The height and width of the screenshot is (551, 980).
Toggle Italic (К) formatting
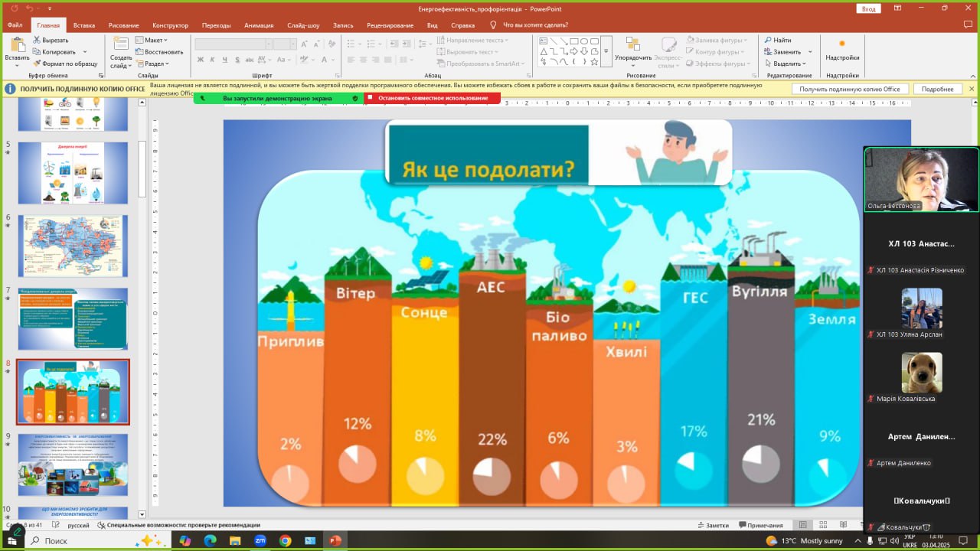[x=214, y=60]
